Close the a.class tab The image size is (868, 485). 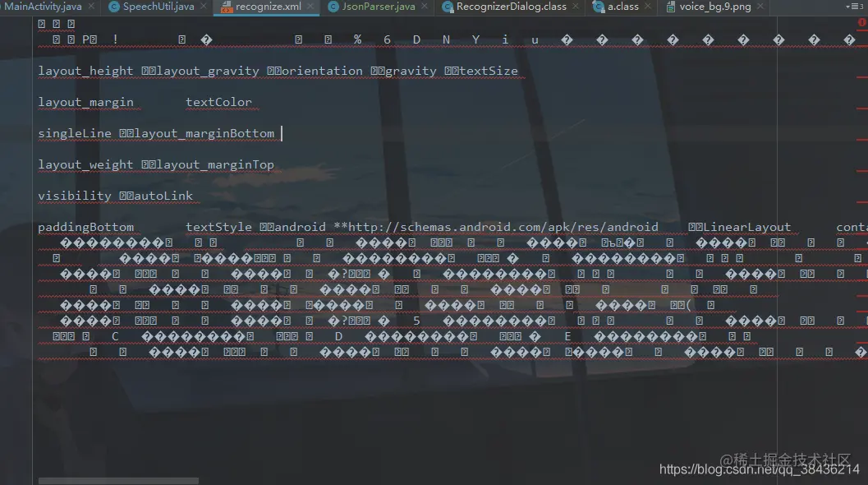pyautogui.click(x=648, y=6)
